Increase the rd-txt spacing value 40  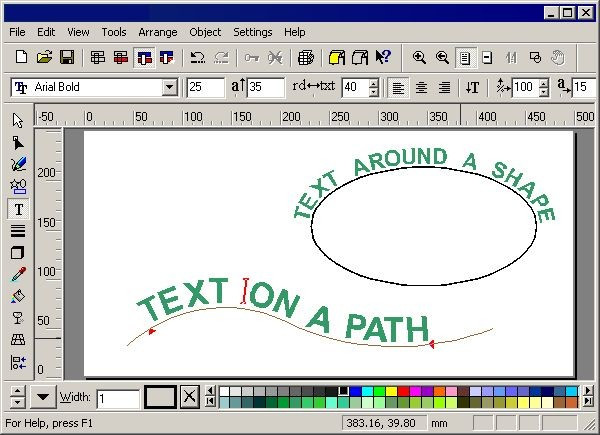[374, 83]
